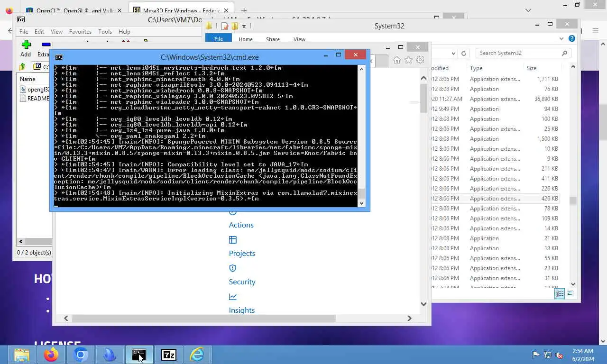Open the View ribbon tab in Explorer
Screen dimensions: 607x364
click(x=299, y=39)
